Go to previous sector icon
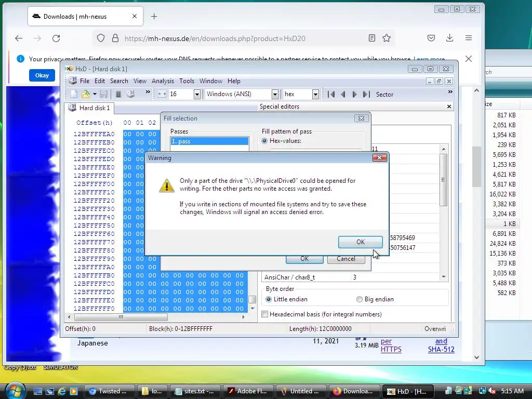Viewport: 532px width, 399px height. pyautogui.click(x=343, y=95)
